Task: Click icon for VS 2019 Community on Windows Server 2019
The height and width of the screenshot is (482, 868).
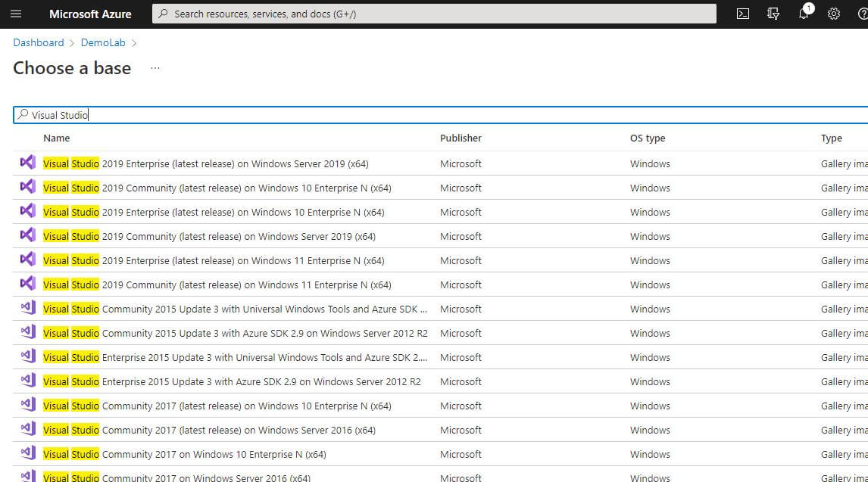Action: tap(28, 235)
